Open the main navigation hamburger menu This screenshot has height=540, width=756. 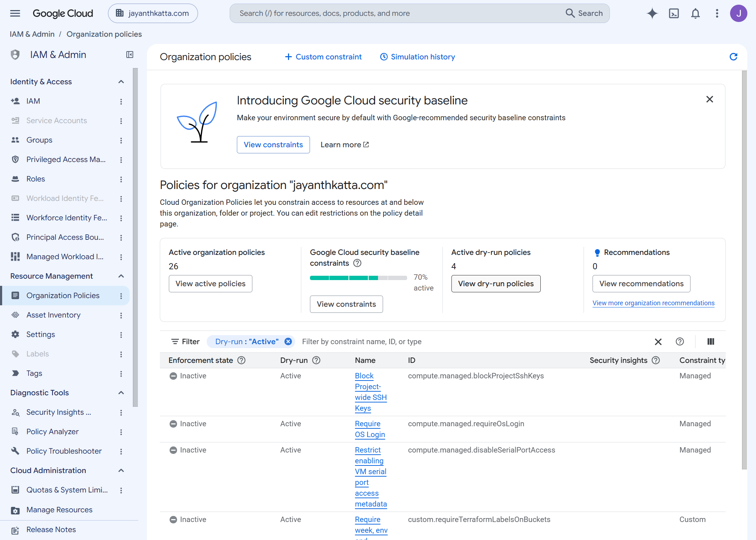click(15, 13)
